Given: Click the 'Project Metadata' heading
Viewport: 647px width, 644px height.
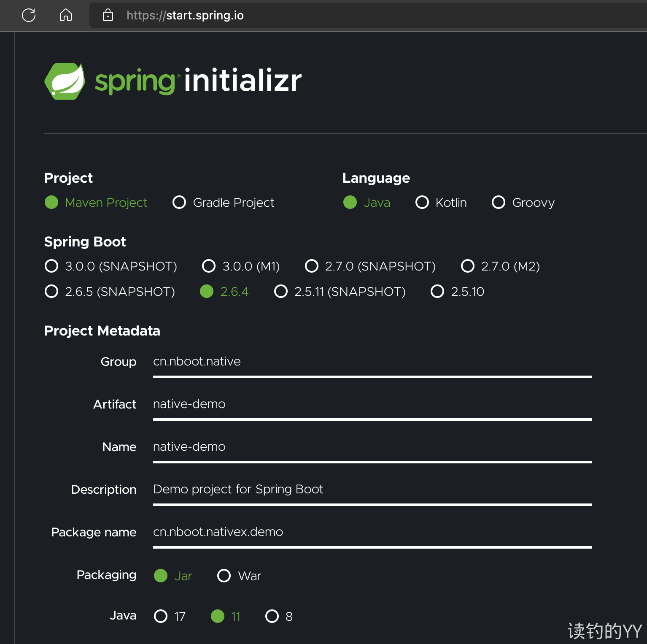Looking at the screenshot, I should [x=102, y=331].
